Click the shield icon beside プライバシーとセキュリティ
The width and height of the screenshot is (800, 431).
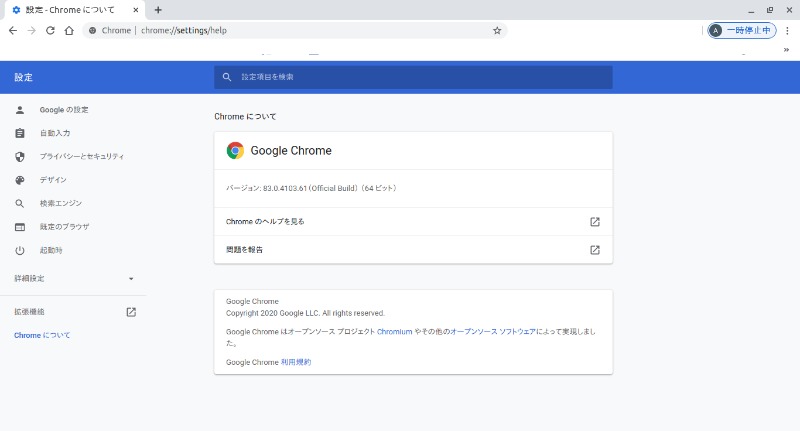coord(20,157)
